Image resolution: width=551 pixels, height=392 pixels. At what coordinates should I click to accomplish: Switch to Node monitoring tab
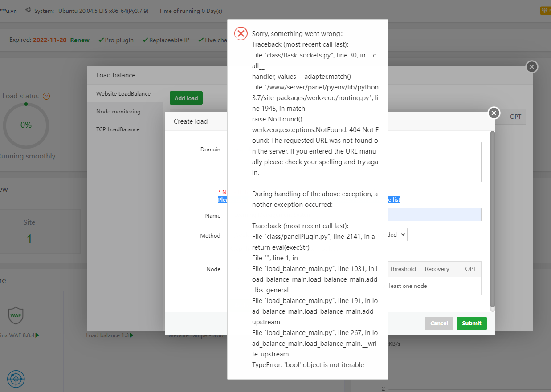(118, 111)
